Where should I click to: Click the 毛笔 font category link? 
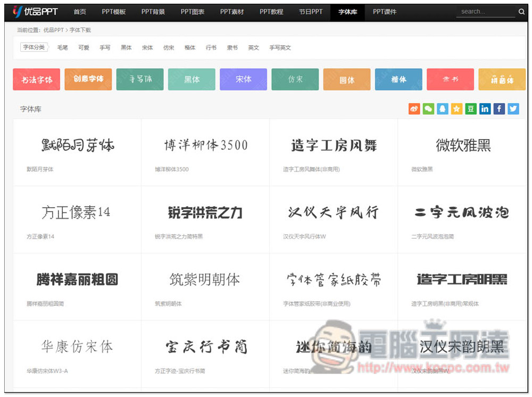(62, 48)
